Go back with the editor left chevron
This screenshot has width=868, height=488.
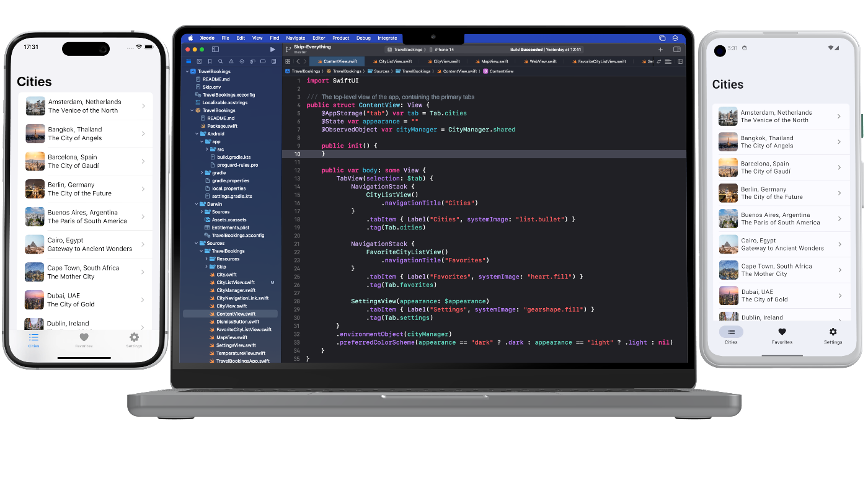[x=298, y=61]
